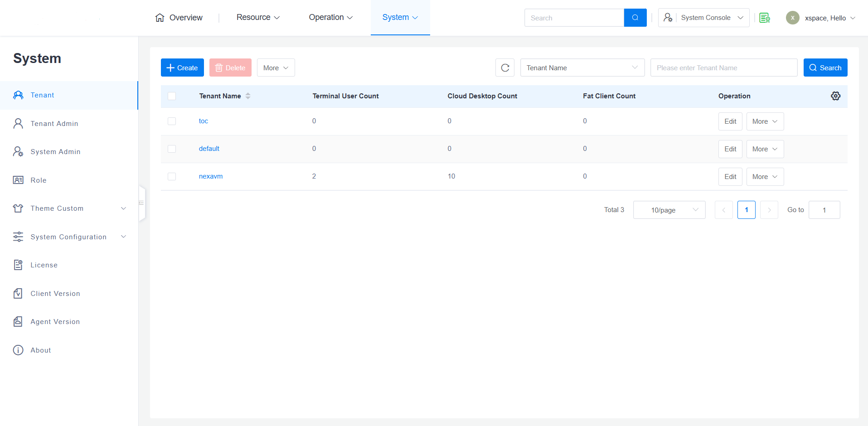
Task: Select the nexavm row checkbox
Action: coord(172,177)
